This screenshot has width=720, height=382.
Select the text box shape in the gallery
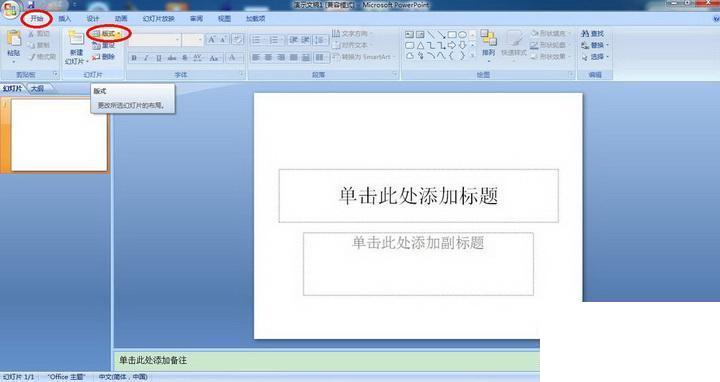pos(410,34)
